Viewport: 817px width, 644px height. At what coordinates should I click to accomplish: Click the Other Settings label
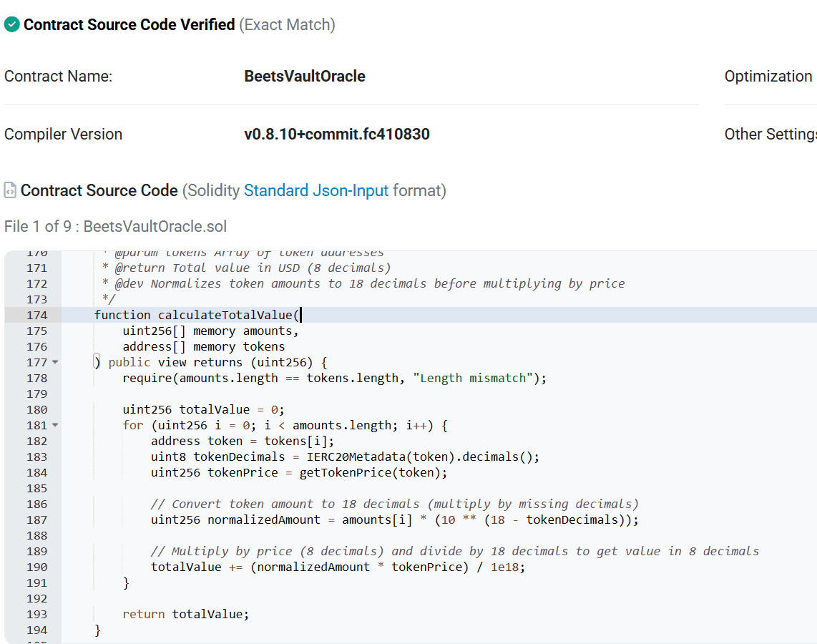tap(770, 135)
